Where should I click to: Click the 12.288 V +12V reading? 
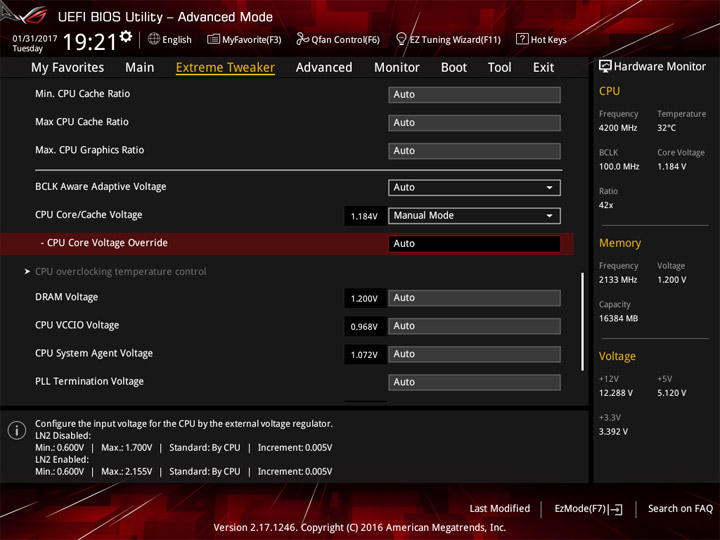click(x=616, y=393)
